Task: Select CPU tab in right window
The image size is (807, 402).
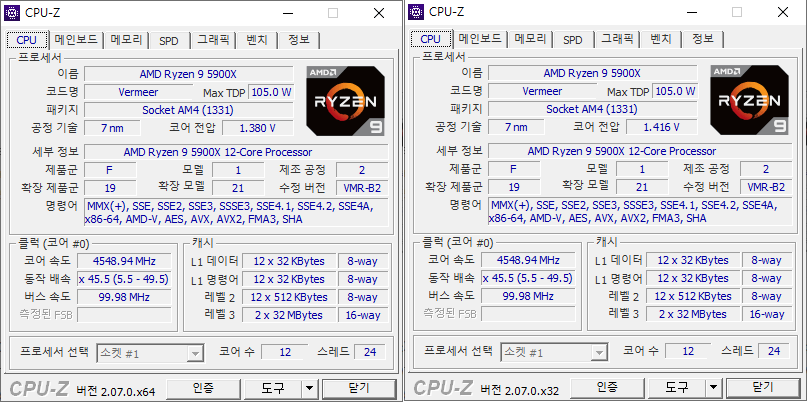Action: [431, 39]
